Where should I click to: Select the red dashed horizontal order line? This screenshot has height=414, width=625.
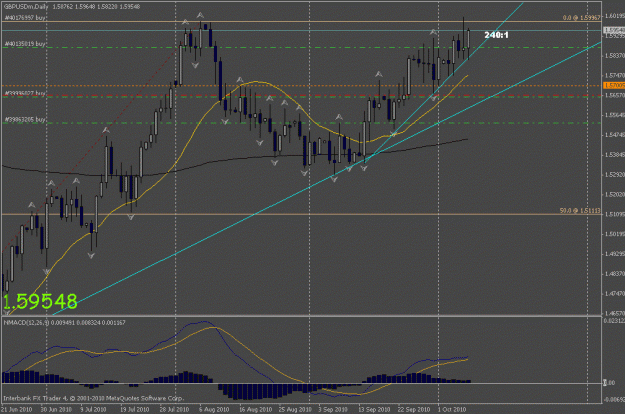pyautogui.click(x=301, y=96)
